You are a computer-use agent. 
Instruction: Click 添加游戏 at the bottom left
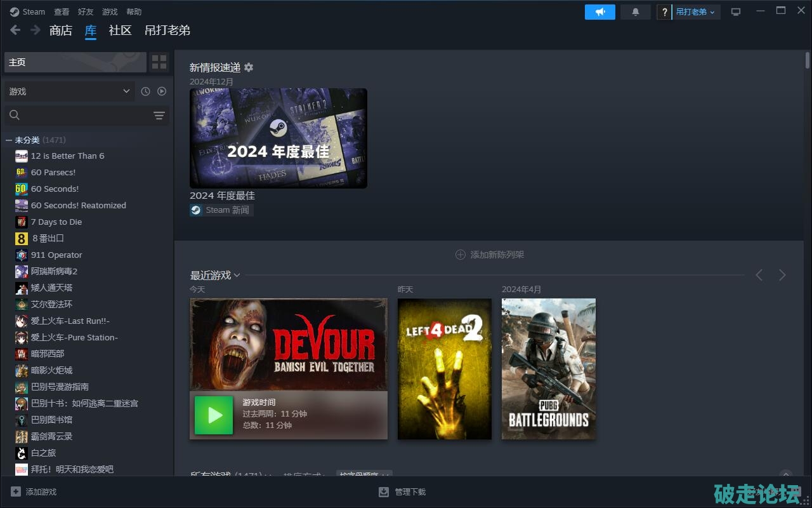coord(34,492)
